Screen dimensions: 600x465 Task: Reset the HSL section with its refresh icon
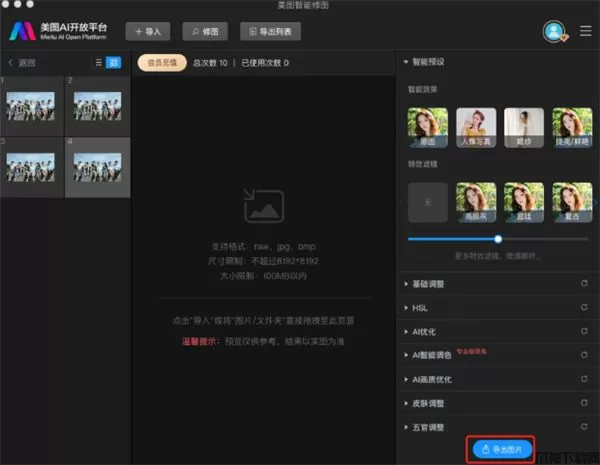583,308
